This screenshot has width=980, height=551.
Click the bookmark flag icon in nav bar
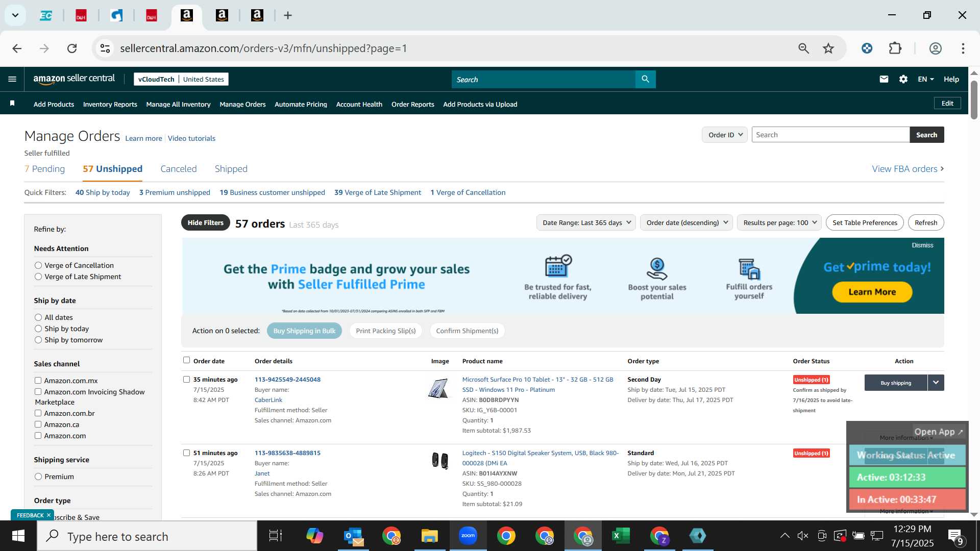point(12,104)
